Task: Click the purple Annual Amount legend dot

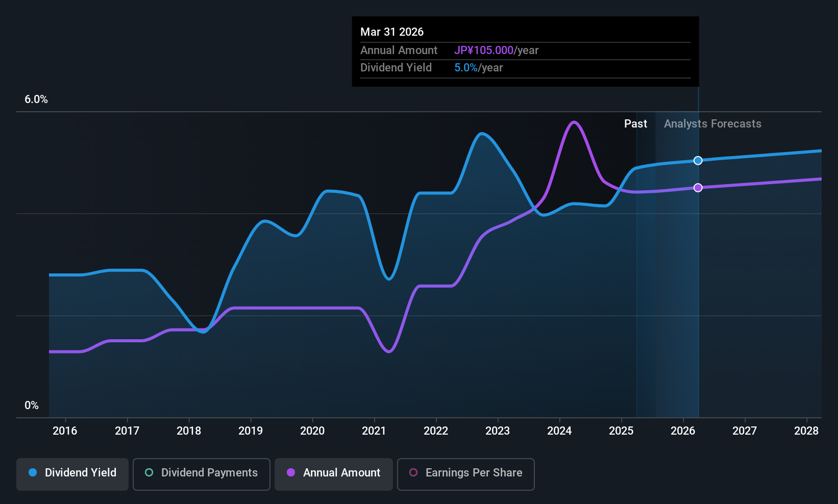Action: tap(291, 472)
